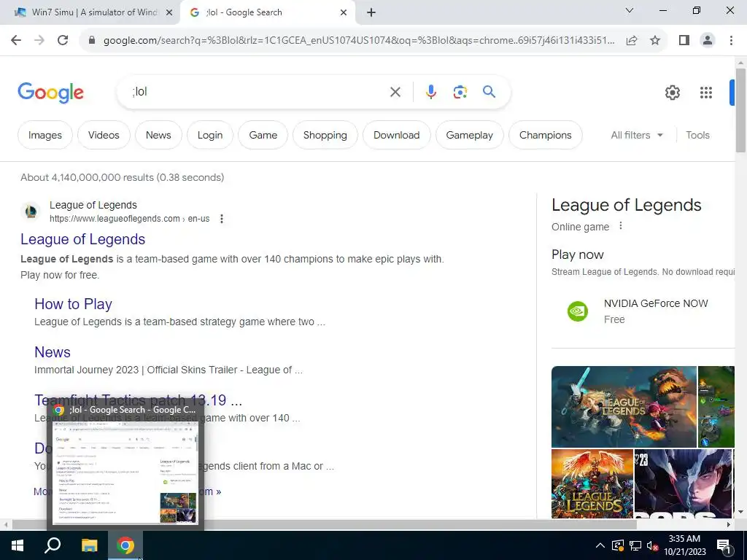Screen dimensions: 747x560
Task: Share this page from the address bar
Action: click(632, 41)
